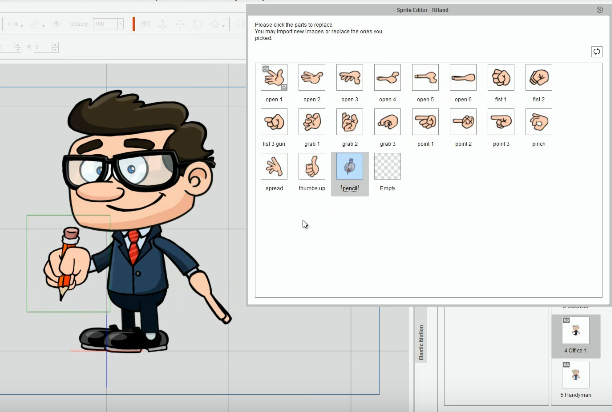Select the 'pinch' hand sprite

click(539, 122)
